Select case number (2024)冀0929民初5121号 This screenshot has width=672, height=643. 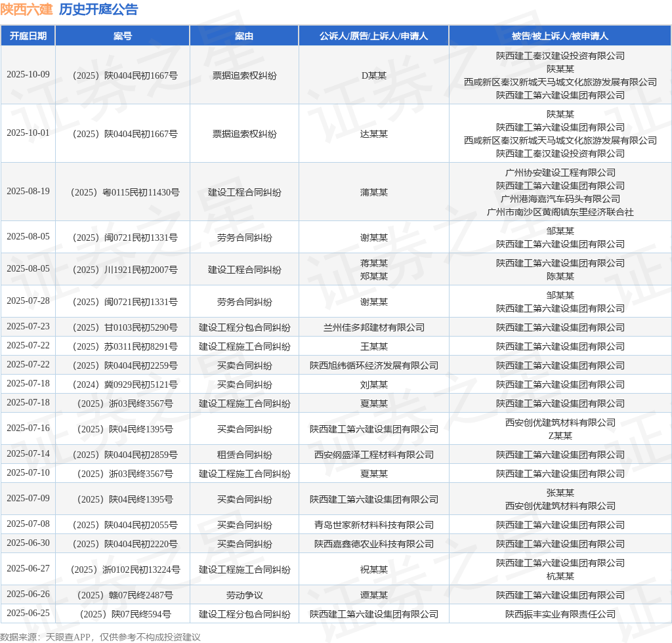click(125, 384)
